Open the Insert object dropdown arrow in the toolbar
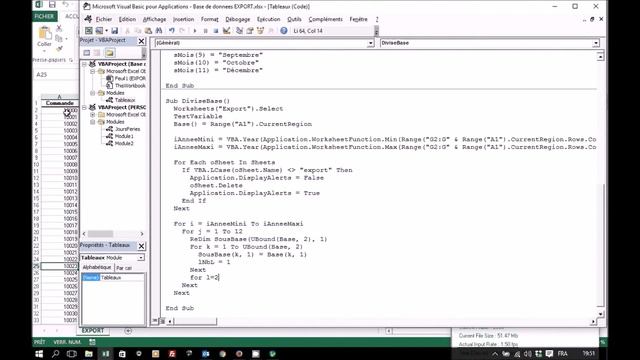 click(x=106, y=31)
